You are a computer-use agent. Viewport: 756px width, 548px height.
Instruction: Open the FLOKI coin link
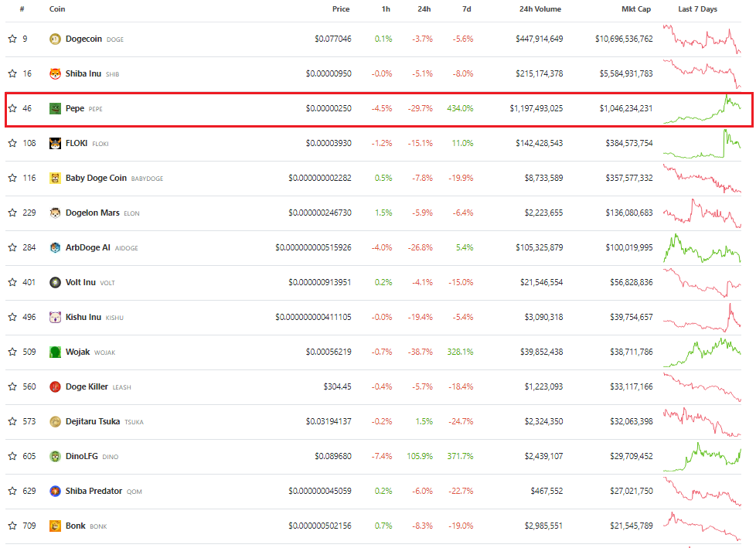point(77,143)
